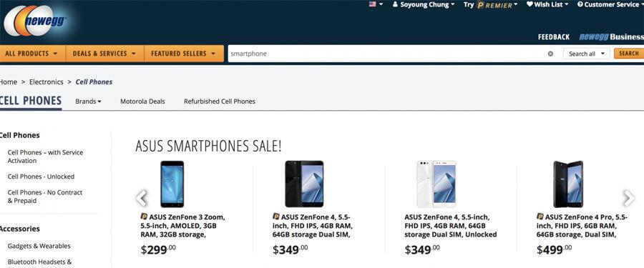644x268 pixels.
Task: Expand the FEATURED SELLERS menu
Action: pos(184,54)
